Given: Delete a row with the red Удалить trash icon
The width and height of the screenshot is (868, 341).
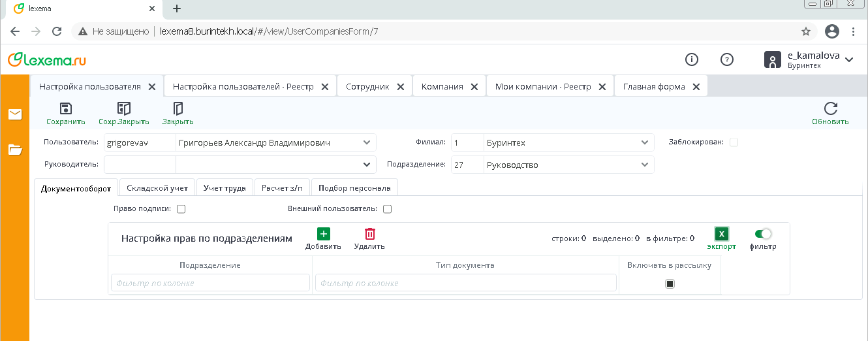Looking at the screenshot, I should (x=369, y=234).
